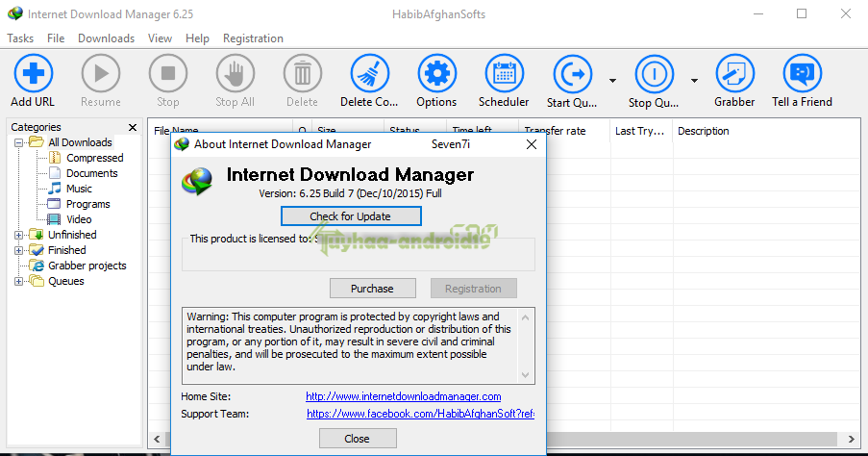868x456 pixels.
Task: Click the Stop All hand icon
Action: 235,72
